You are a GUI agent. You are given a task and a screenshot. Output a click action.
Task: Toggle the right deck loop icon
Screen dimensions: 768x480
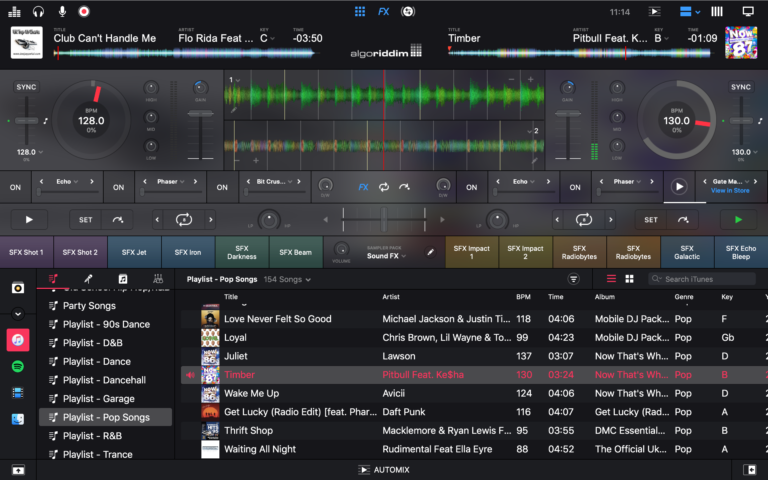[x=583, y=219]
